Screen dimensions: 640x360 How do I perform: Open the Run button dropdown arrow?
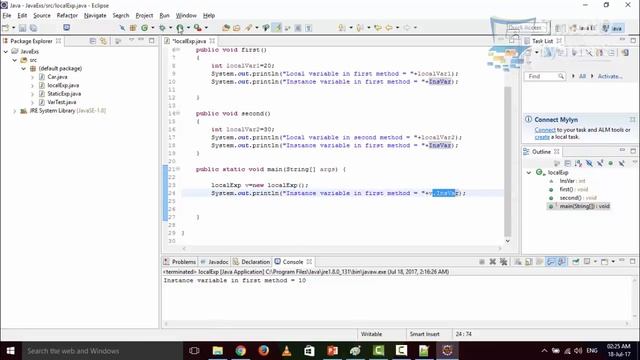pyautogui.click(x=188, y=28)
